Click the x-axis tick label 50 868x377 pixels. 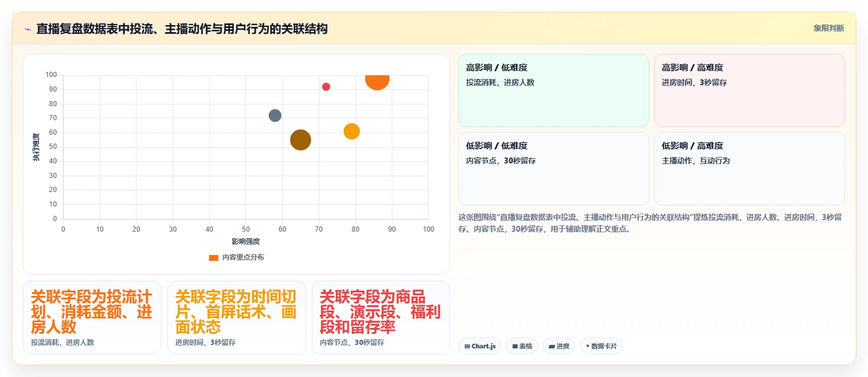(x=245, y=229)
